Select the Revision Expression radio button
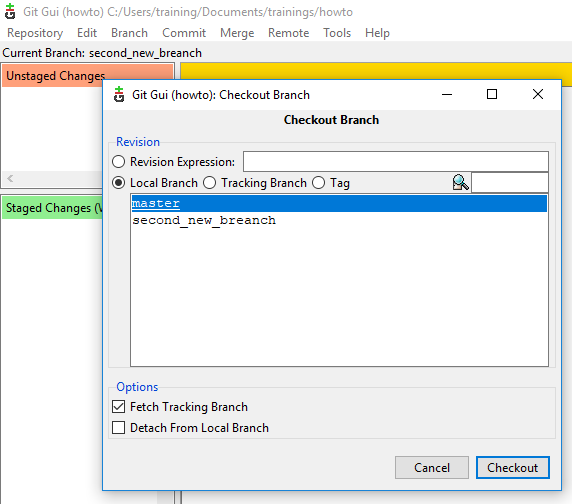The height and width of the screenshot is (504, 572). pyautogui.click(x=119, y=162)
